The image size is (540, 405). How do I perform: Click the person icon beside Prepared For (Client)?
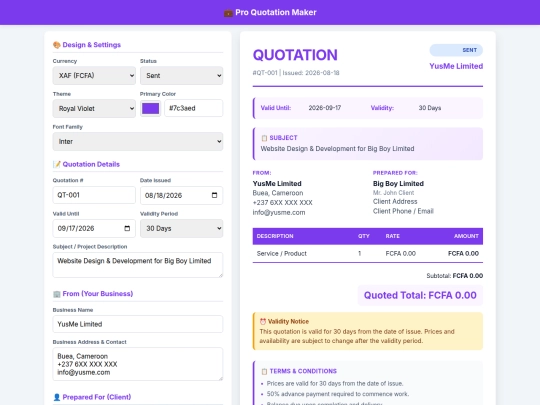coord(56,397)
